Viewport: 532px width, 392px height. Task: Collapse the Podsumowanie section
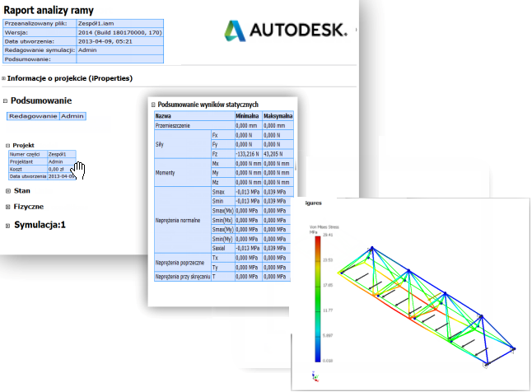(6, 100)
